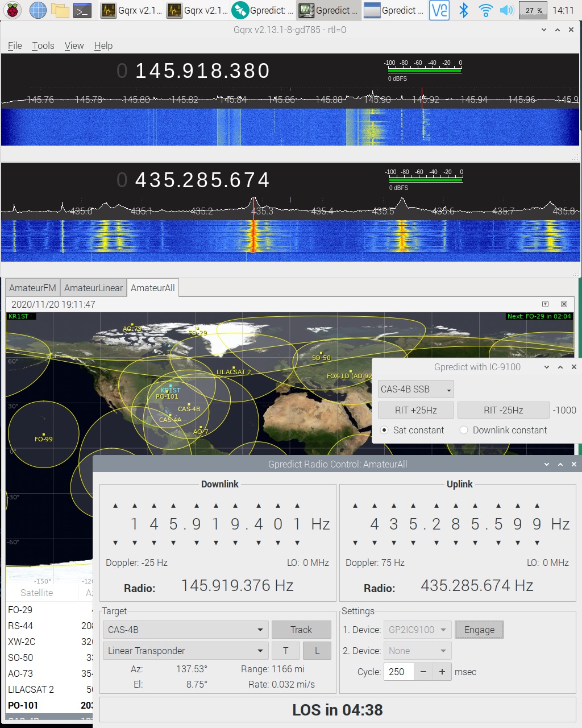Increase the Cycle value with the plus button
582x728 pixels.
click(x=442, y=672)
